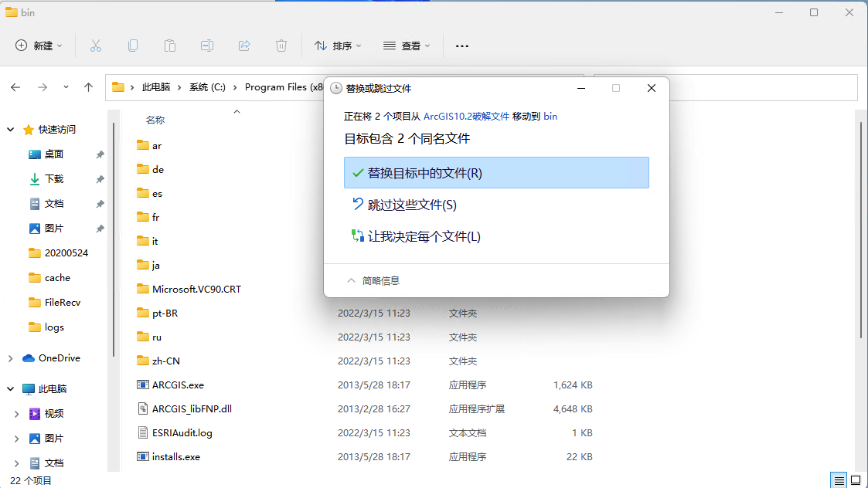868x488 pixels.
Task: Select the ru folder
Action: (x=157, y=337)
